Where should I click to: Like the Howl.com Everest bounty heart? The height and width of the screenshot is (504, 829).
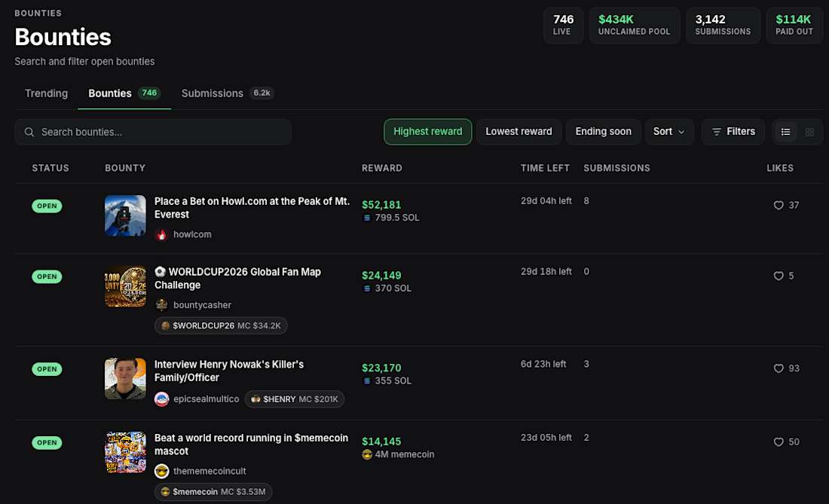click(x=779, y=205)
